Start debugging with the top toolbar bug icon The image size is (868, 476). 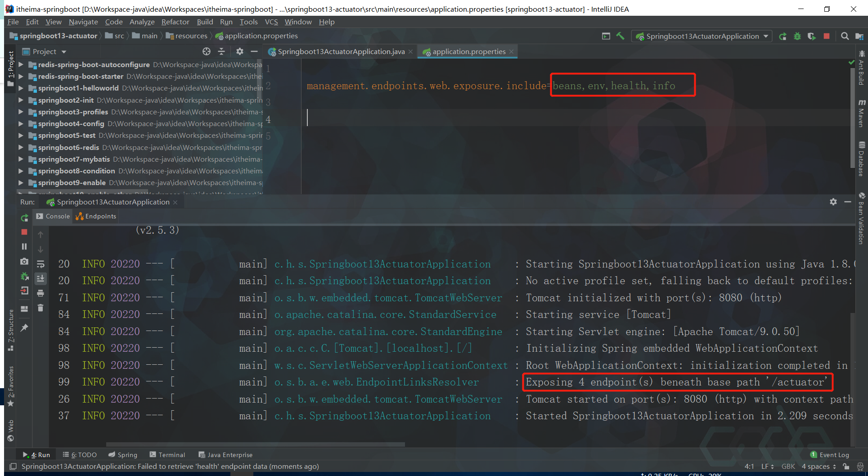(x=797, y=36)
